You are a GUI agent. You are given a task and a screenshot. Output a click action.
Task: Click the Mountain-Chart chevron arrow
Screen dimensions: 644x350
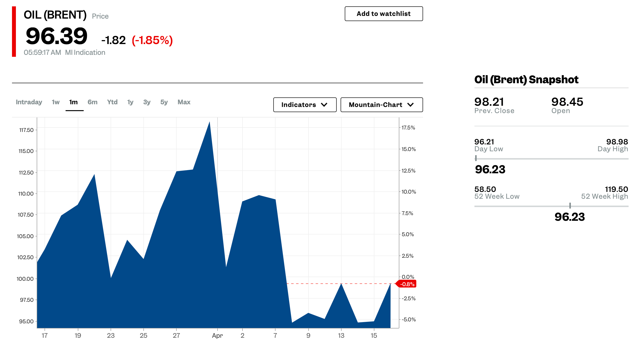410,105
